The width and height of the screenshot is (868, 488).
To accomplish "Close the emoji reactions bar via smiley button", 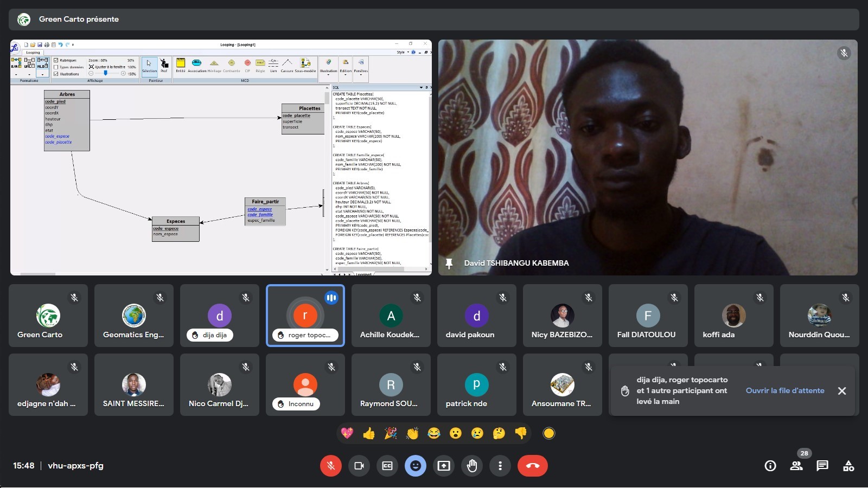I will [x=416, y=466].
